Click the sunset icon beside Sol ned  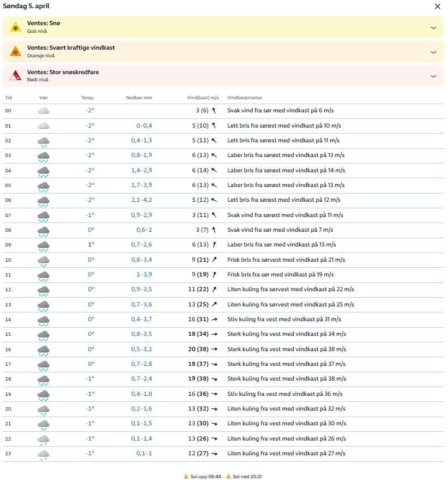[228, 477]
